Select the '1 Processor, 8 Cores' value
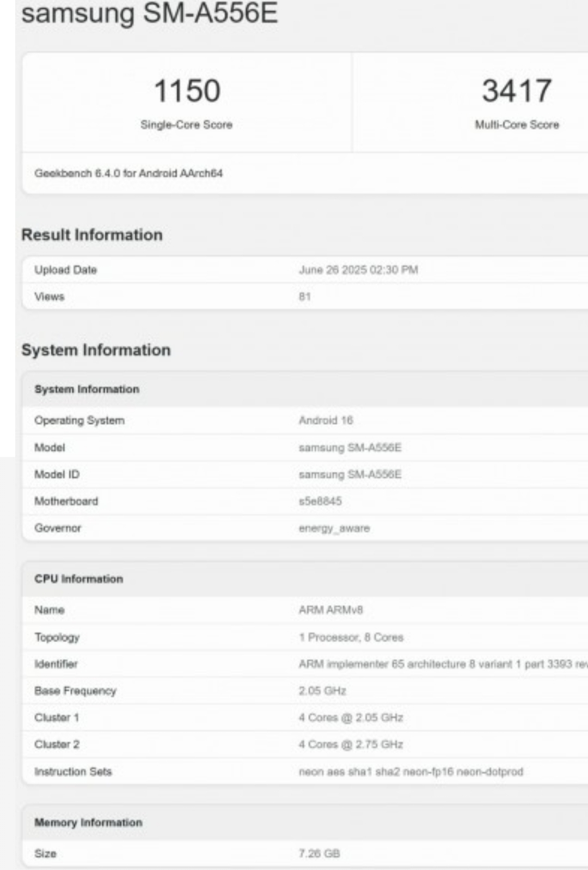 click(x=351, y=637)
